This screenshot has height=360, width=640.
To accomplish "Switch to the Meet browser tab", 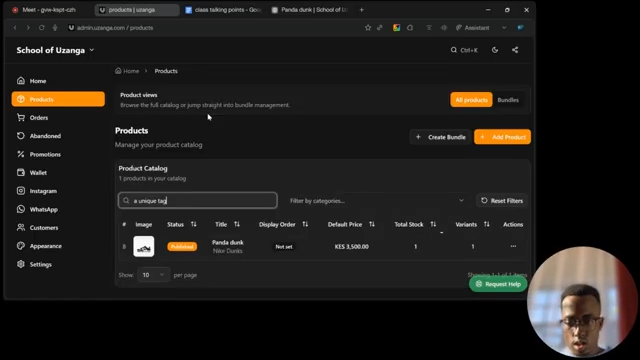I will coord(49,10).
